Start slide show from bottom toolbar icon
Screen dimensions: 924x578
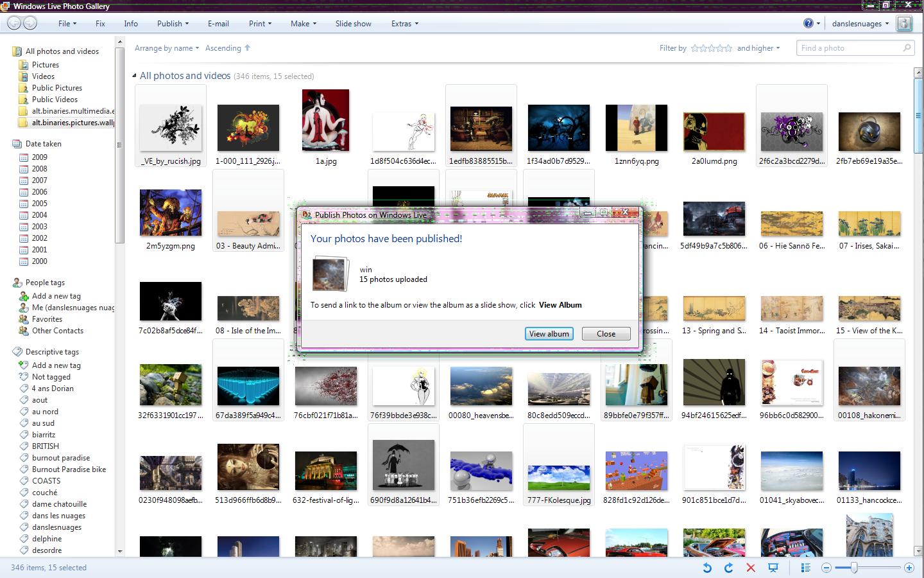tap(773, 568)
